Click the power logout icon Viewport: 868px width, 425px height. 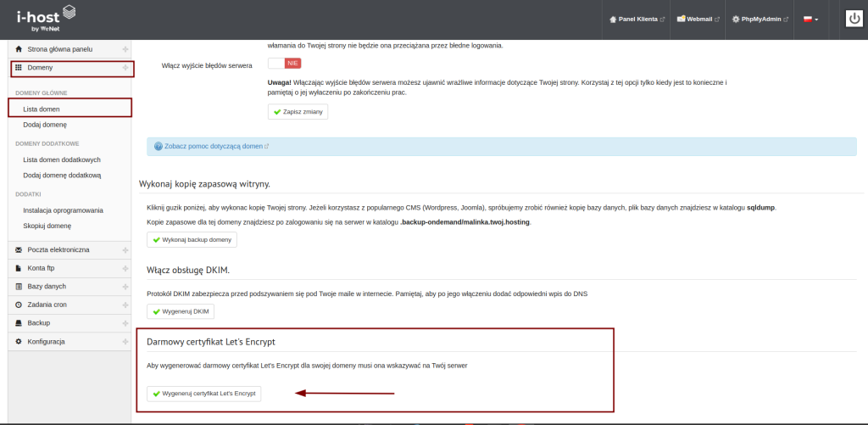click(x=854, y=18)
